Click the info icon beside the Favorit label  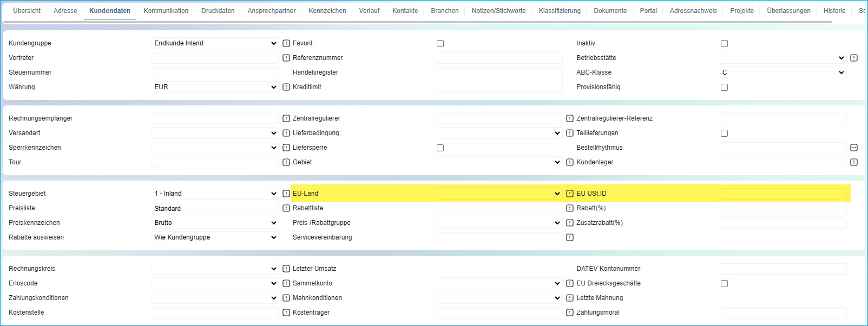coord(286,43)
